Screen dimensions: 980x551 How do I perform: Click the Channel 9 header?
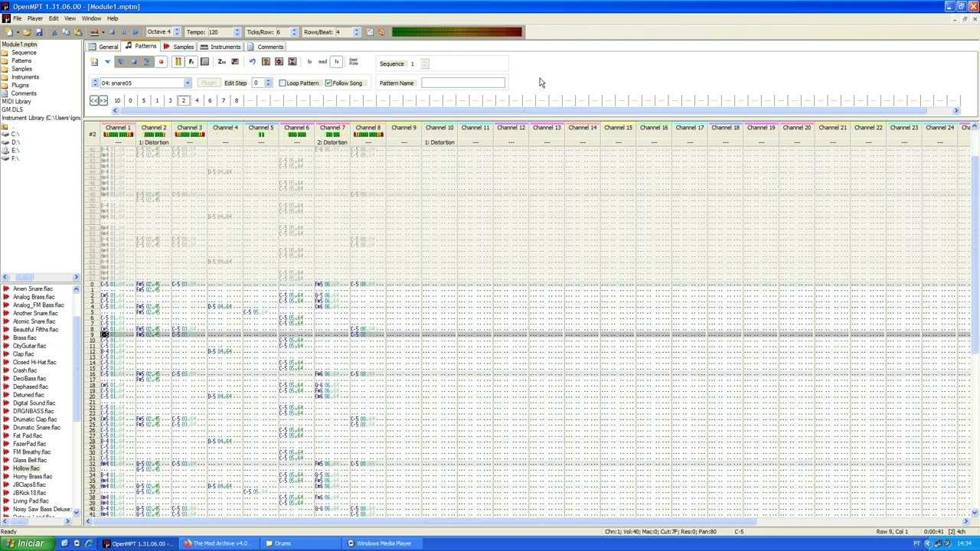403,128
